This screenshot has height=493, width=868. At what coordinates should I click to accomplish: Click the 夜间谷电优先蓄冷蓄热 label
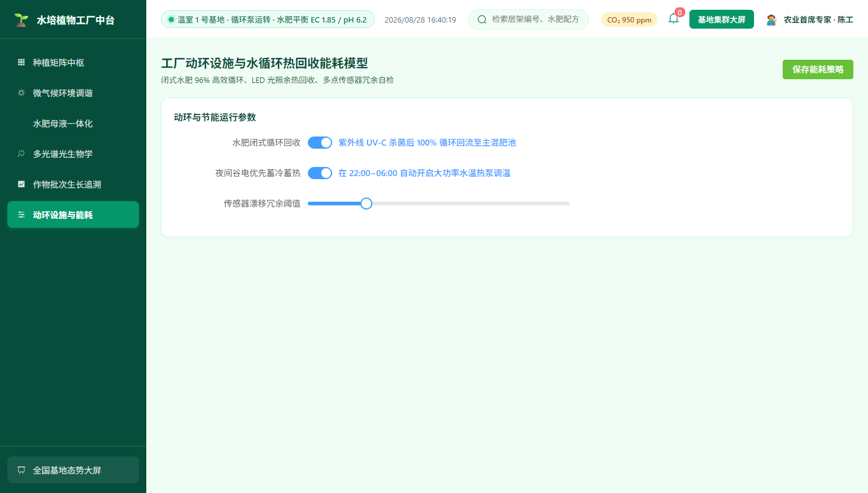click(x=258, y=173)
